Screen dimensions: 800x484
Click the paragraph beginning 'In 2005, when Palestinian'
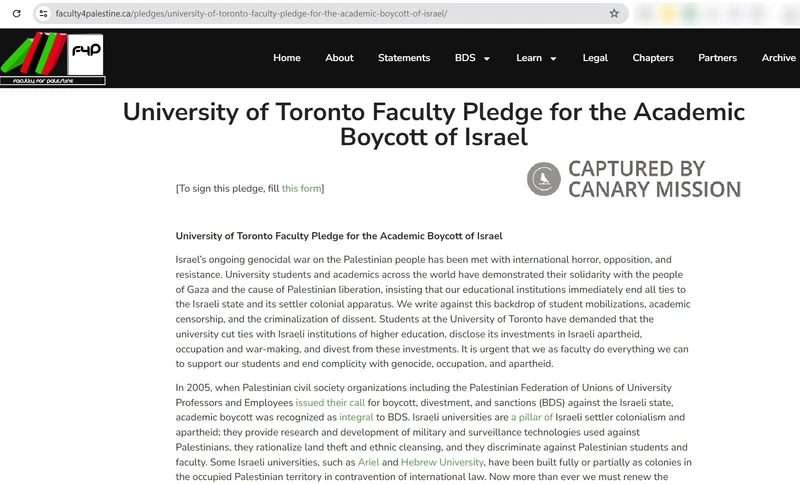433,432
